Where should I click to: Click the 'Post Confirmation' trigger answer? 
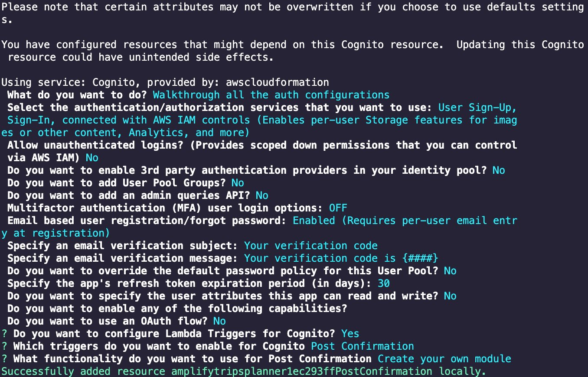pyautogui.click(x=363, y=346)
